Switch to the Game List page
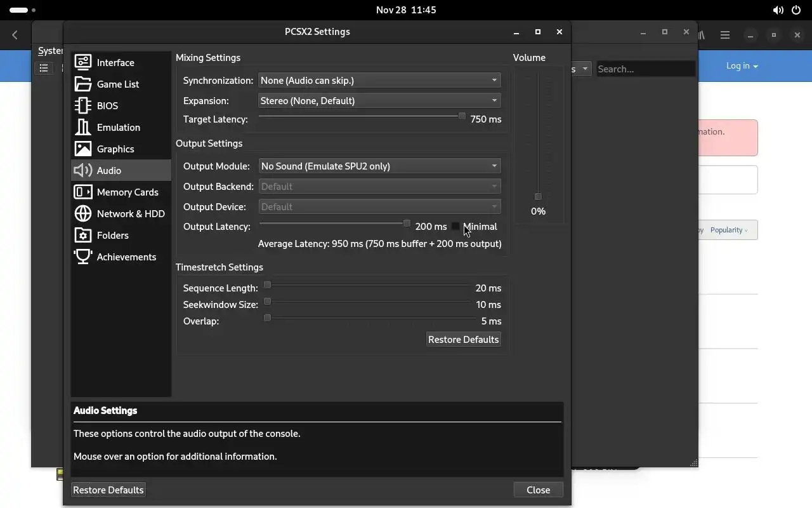Image resolution: width=812 pixels, height=508 pixels. pyautogui.click(x=121, y=84)
